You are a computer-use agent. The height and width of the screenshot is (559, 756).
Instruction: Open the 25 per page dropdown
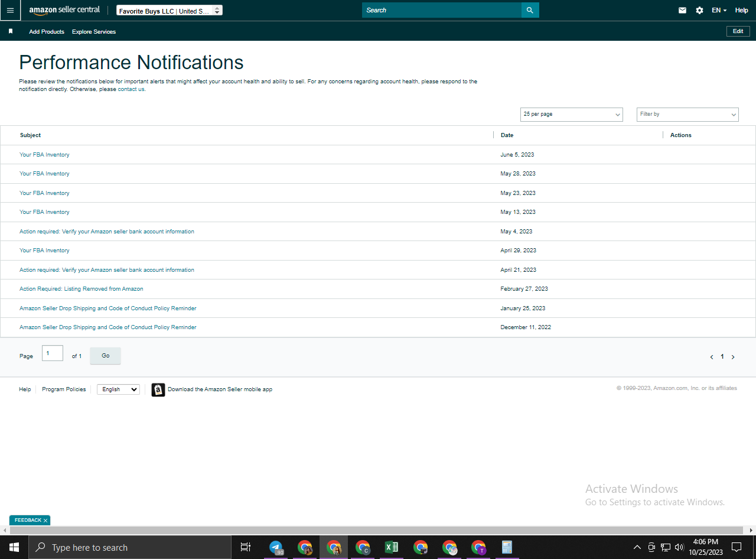[572, 114]
